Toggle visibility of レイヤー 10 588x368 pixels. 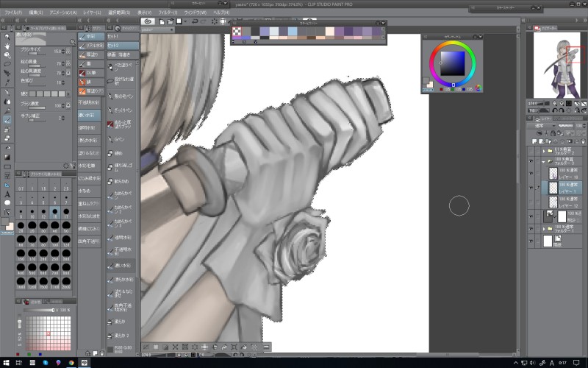point(531,173)
